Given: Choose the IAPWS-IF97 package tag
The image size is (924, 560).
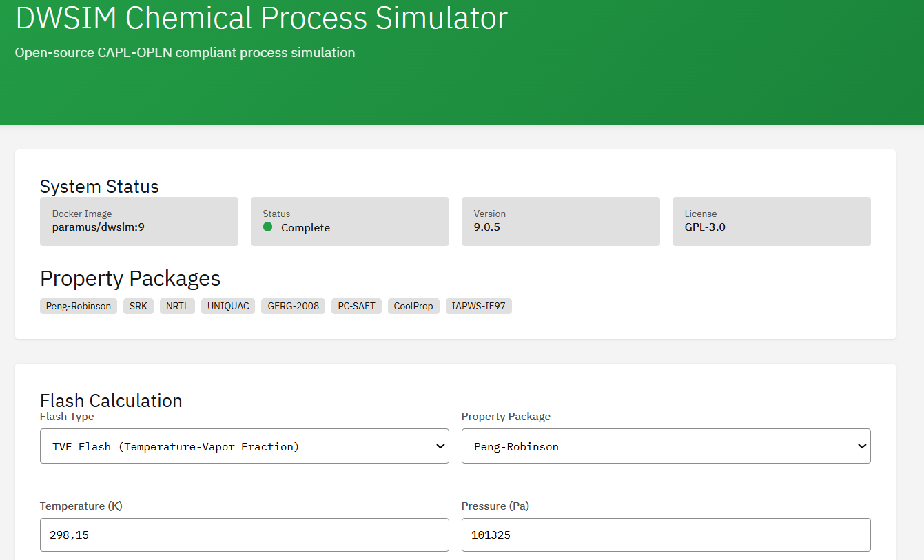Looking at the screenshot, I should (x=478, y=306).
